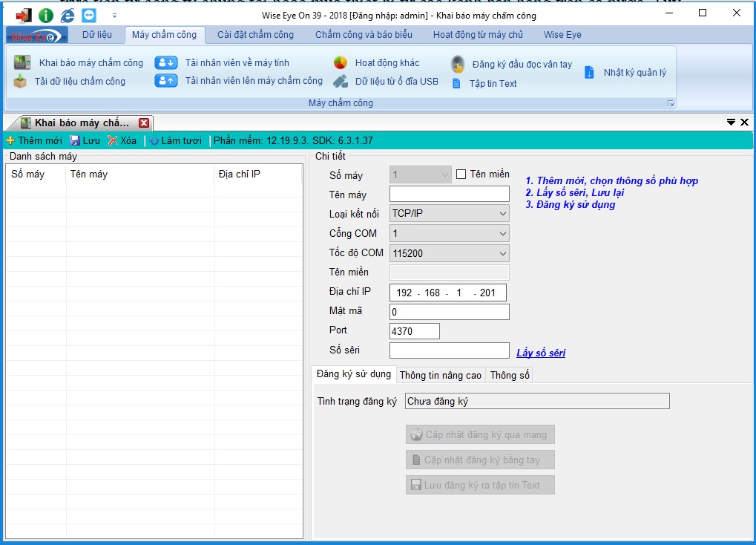Click the Lấy số sêri link
Image resolution: width=756 pixels, height=545 pixels.
(540, 353)
